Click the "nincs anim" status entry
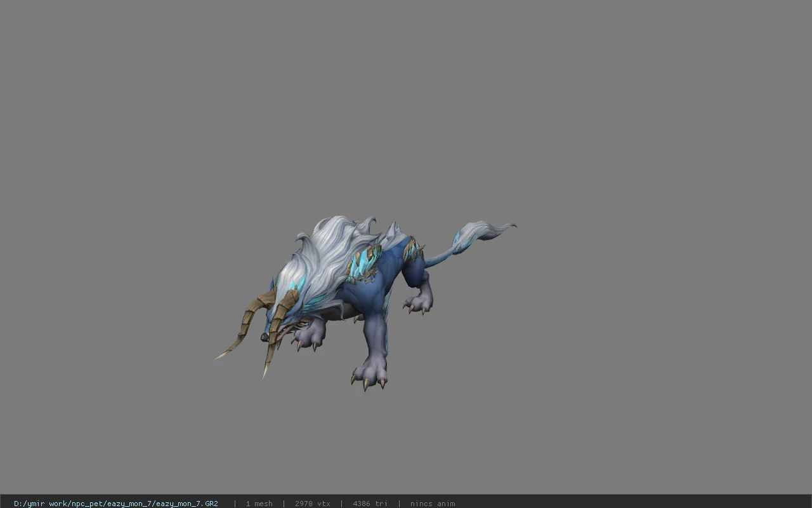 click(x=433, y=504)
